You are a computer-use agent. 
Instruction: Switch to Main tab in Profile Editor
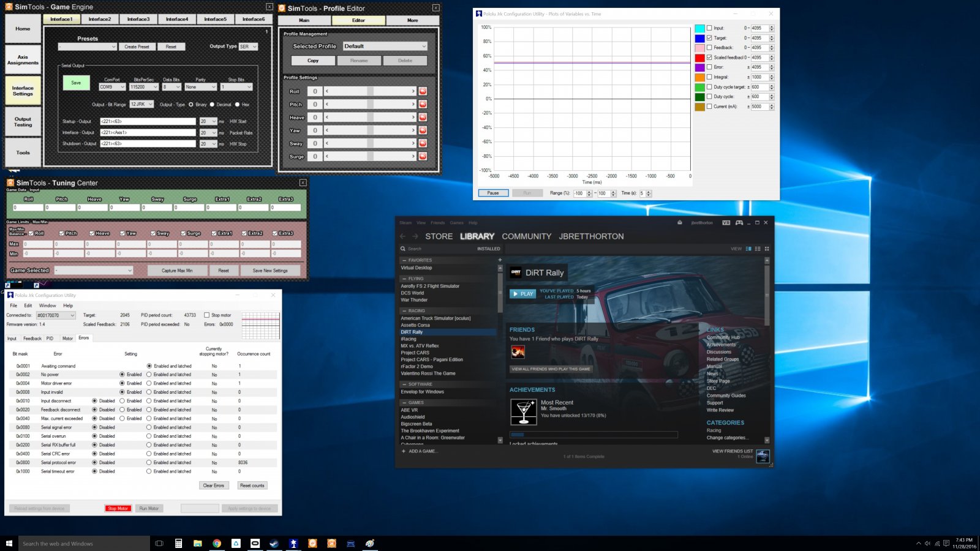pos(304,20)
